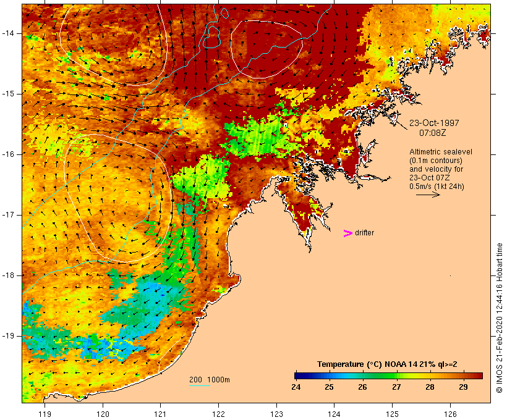Click latitude axis label '-19'
Screen dimensions: 507x420
coord(8,336)
